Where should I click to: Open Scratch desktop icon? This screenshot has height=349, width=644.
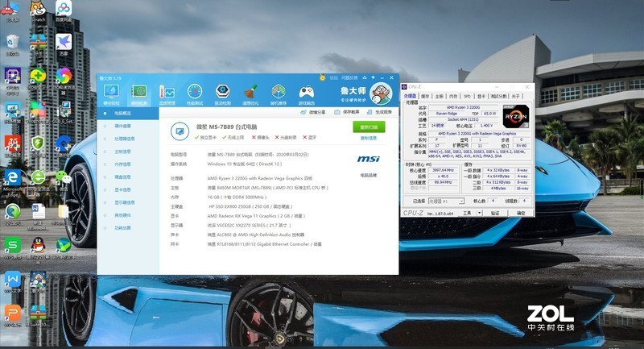point(38,11)
